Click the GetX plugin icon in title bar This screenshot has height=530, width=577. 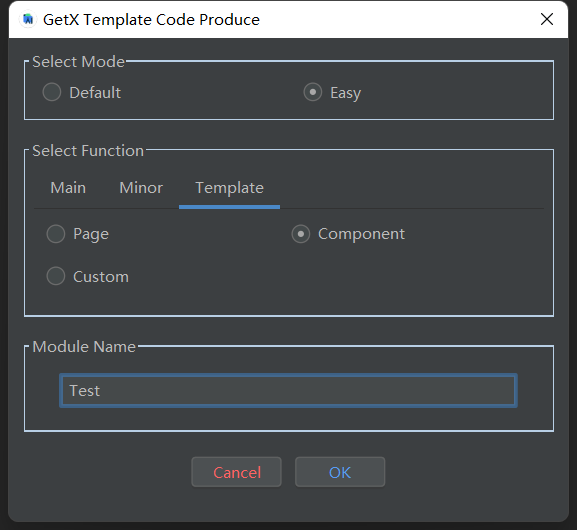28,20
